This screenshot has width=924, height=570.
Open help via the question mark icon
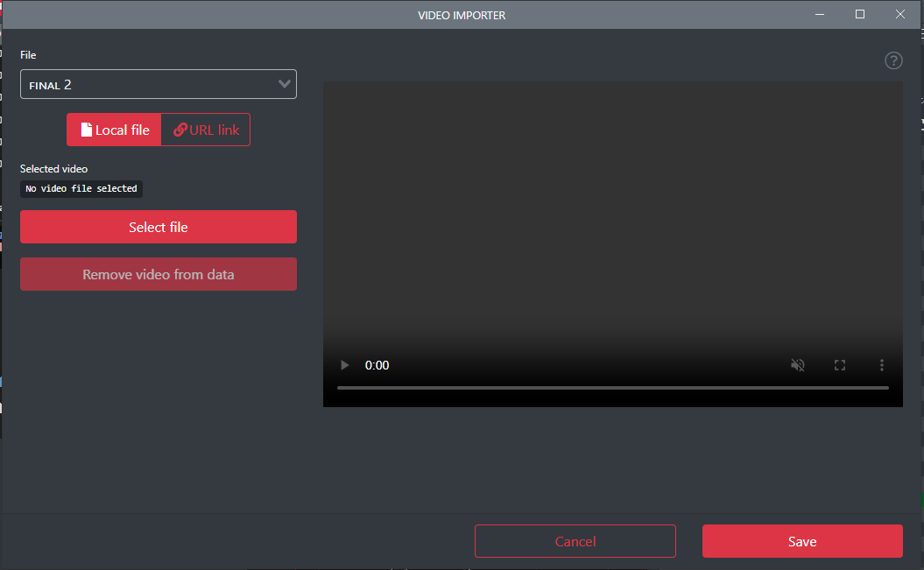click(893, 60)
